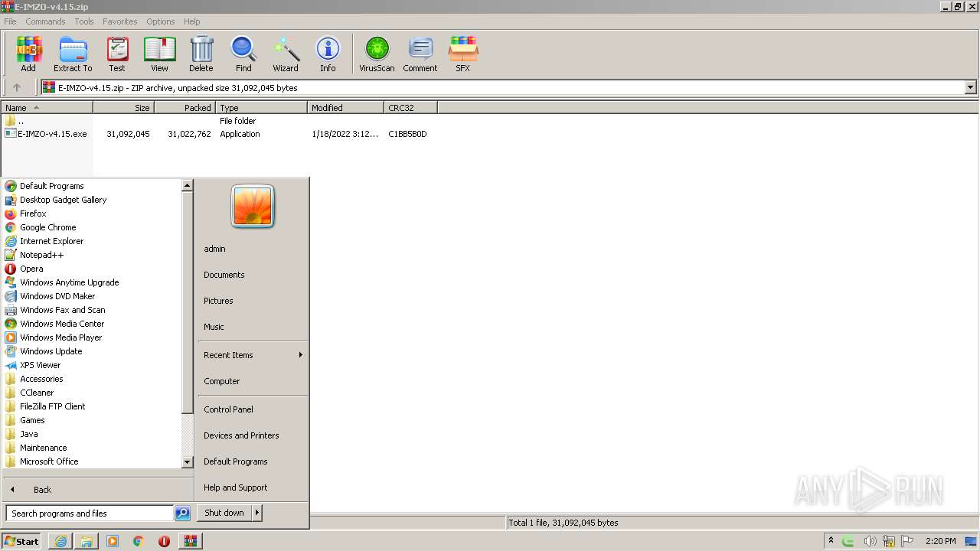The image size is (980, 551).
Task: Open the Tools menu
Action: click(84, 21)
